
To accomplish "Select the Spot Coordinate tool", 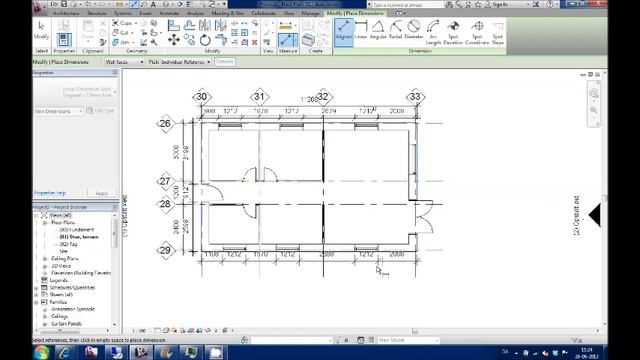I will pyautogui.click(x=477, y=33).
